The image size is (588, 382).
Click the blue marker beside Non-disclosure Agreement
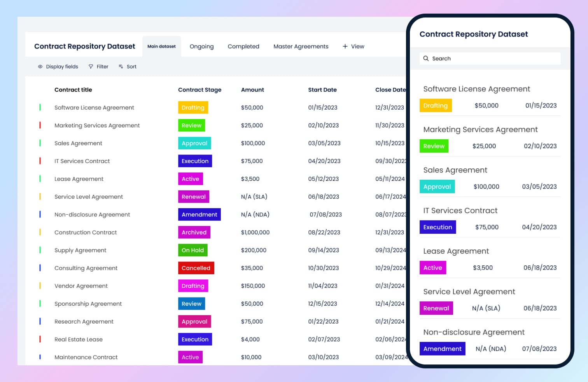coord(40,214)
